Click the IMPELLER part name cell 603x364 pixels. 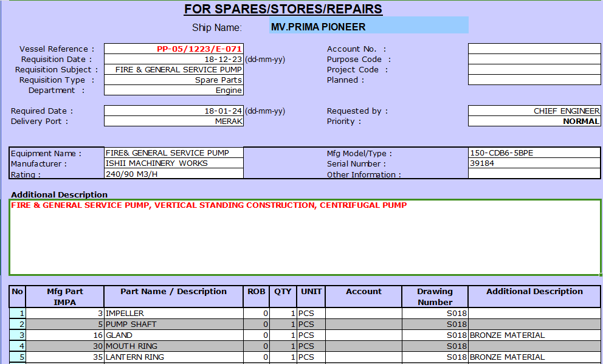tap(173, 314)
